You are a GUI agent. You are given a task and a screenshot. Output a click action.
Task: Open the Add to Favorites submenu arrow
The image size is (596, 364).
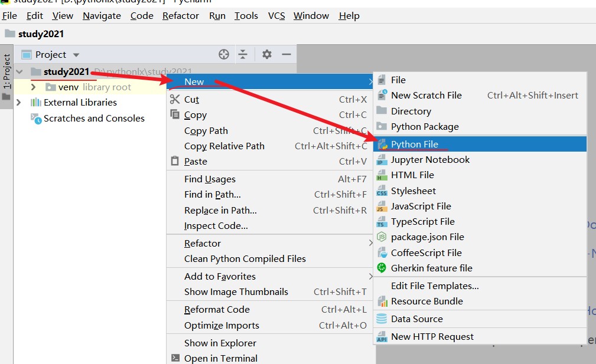click(x=370, y=276)
